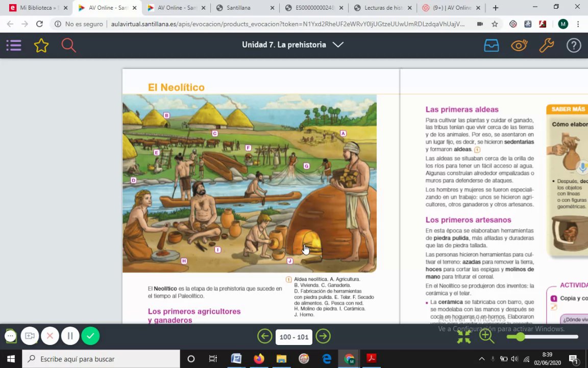Click the Las primeras aldeas heading
The height and width of the screenshot is (368, 588).
[x=462, y=110]
